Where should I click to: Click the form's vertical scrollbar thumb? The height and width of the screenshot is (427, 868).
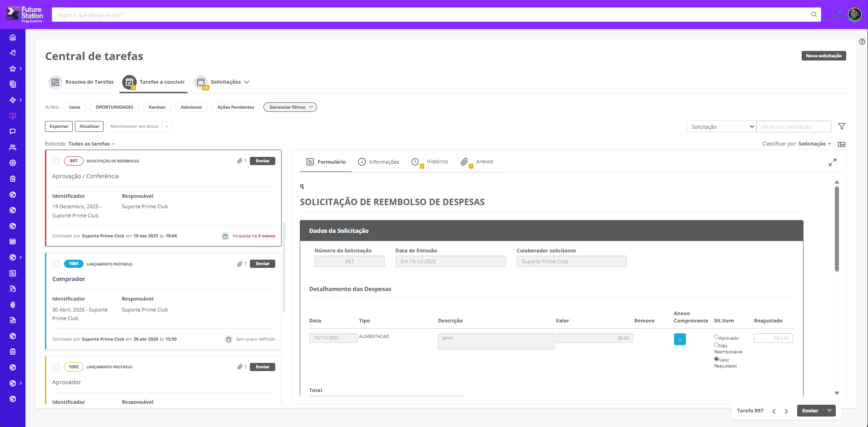click(x=837, y=229)
